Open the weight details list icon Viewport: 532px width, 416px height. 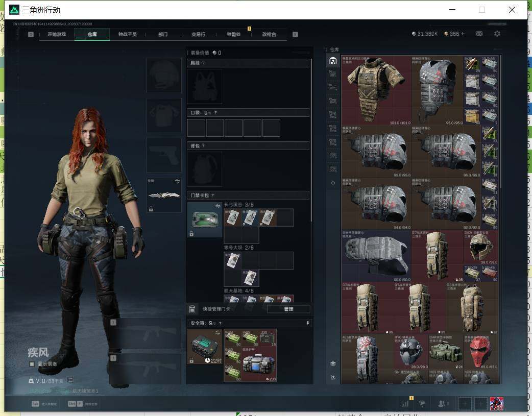[70, 380]
